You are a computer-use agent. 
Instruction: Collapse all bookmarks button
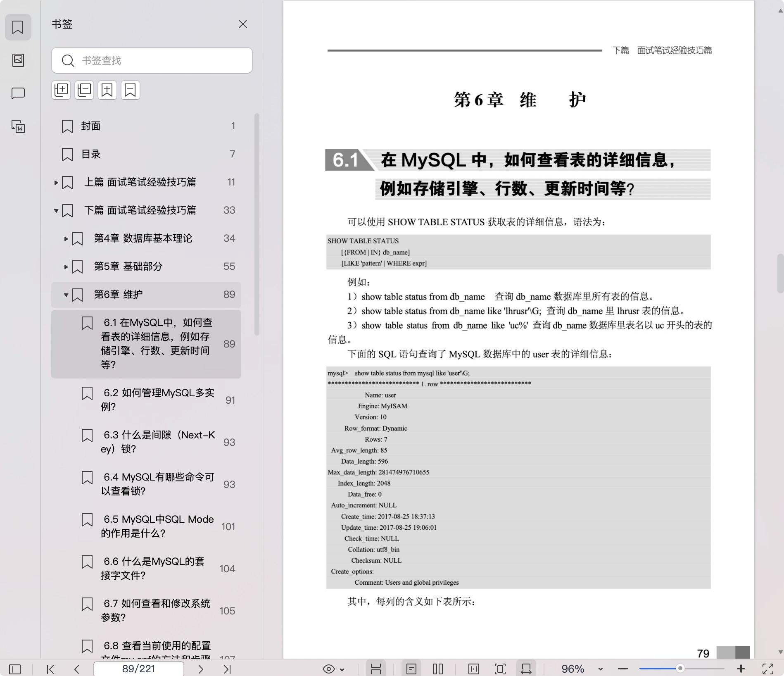coord(84,90)
